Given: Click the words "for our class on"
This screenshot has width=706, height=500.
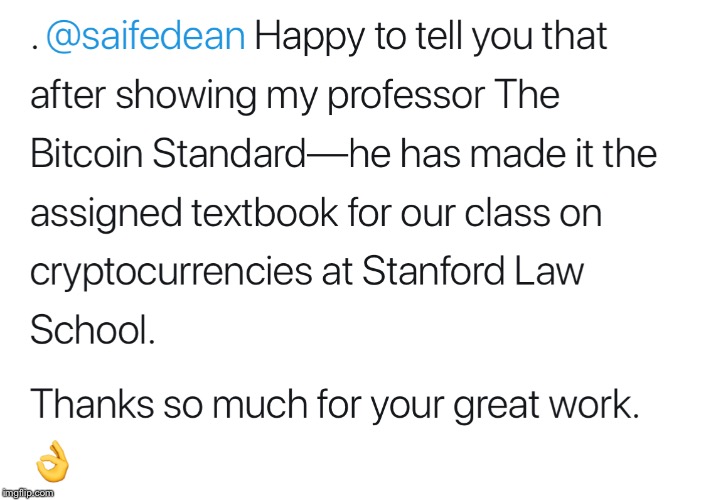Looking at the screenshot, I should 475,213.
